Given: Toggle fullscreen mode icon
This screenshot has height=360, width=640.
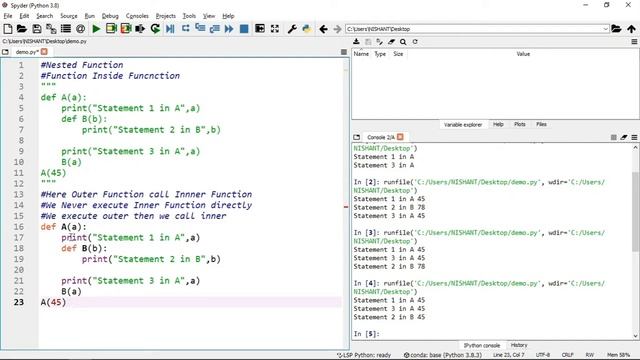Looking at the screenshot, I should [x=275, y=29].
